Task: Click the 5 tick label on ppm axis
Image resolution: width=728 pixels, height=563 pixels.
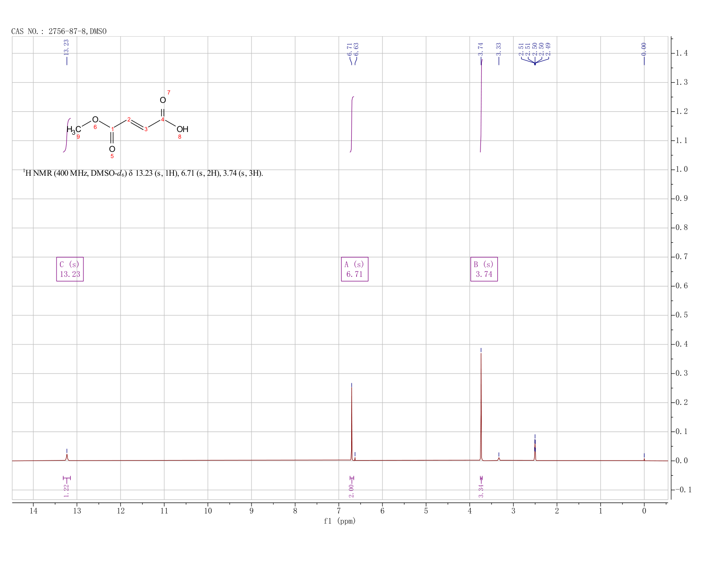Action: coord(426,511)
